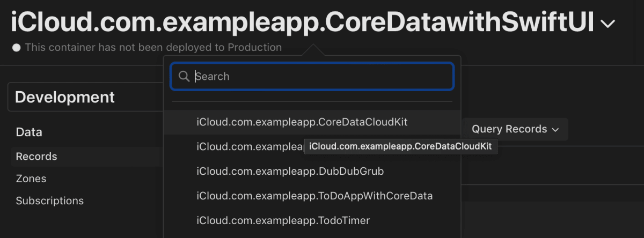
Task: Focus the container Search field
Action: pos(312,77)
